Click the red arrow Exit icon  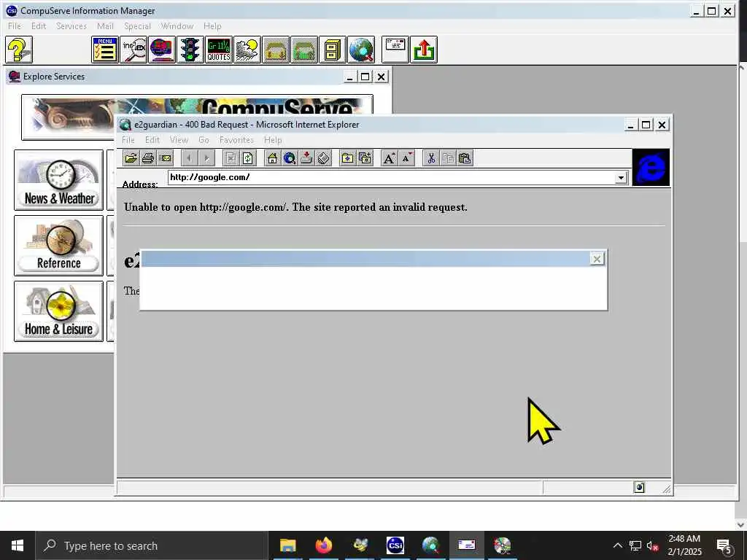(x=424, y=50)
